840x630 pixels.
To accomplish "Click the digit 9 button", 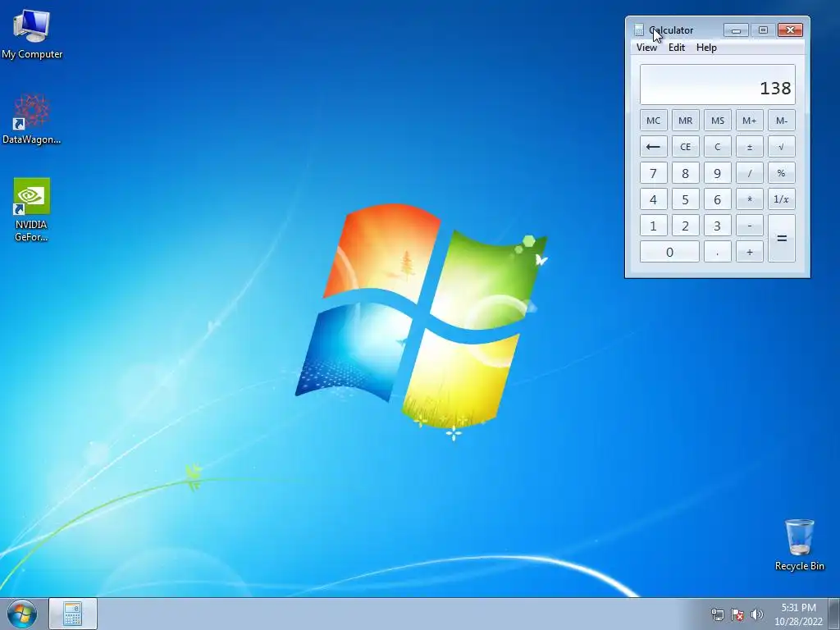I will tap(717, 173).
